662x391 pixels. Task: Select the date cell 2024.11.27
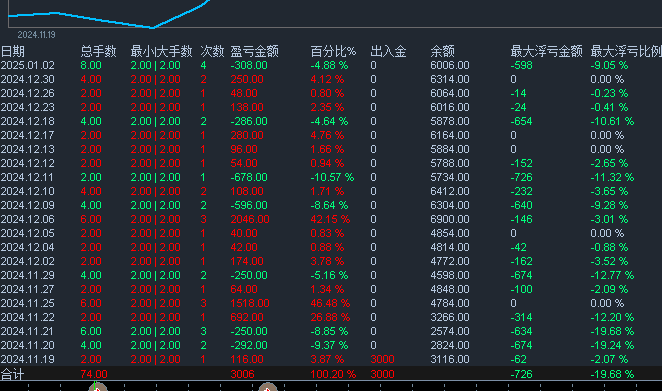coord(28,289)
